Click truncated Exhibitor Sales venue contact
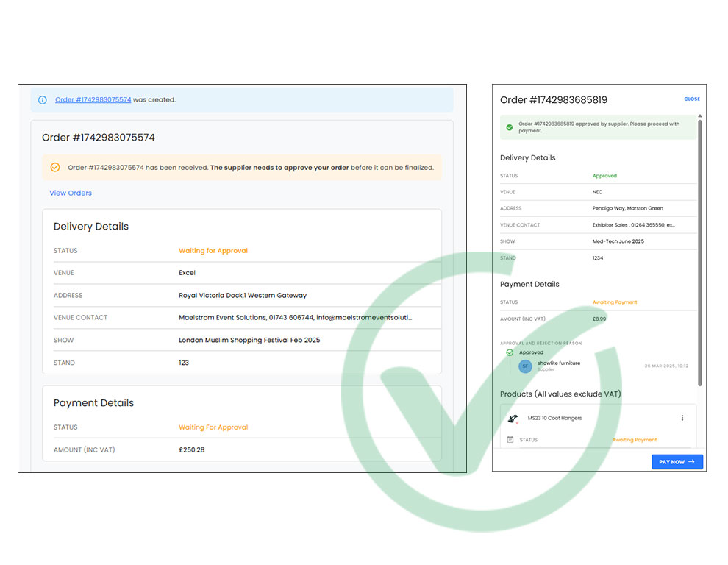The width and height of the screenshot is (728, 565). (633, 225)
